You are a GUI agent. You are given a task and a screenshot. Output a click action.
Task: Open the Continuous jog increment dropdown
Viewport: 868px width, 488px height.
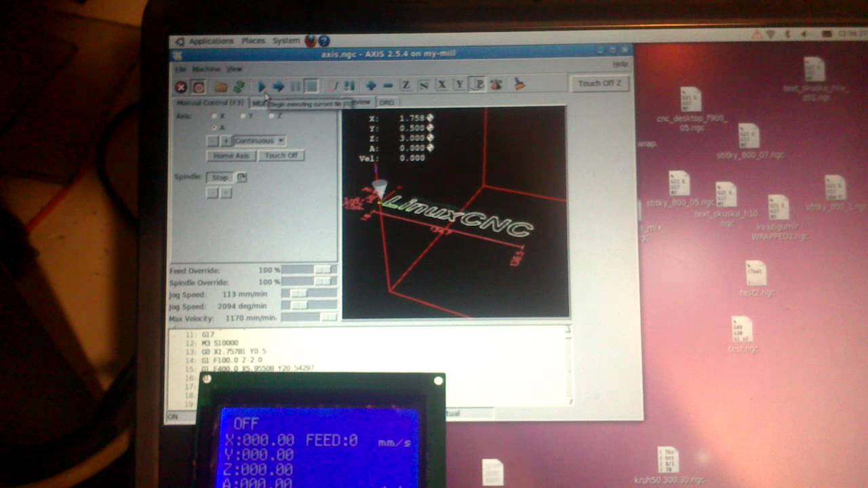click(260, 141)
